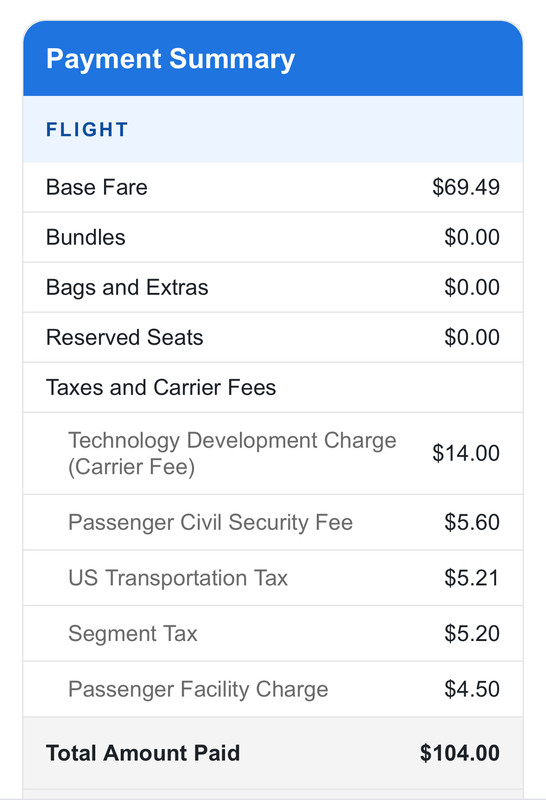Click the Bags and Extras $0.00 amount
The height and width of the screenshot is (800, 546).
pyautogui.click(x=472, y=287)
